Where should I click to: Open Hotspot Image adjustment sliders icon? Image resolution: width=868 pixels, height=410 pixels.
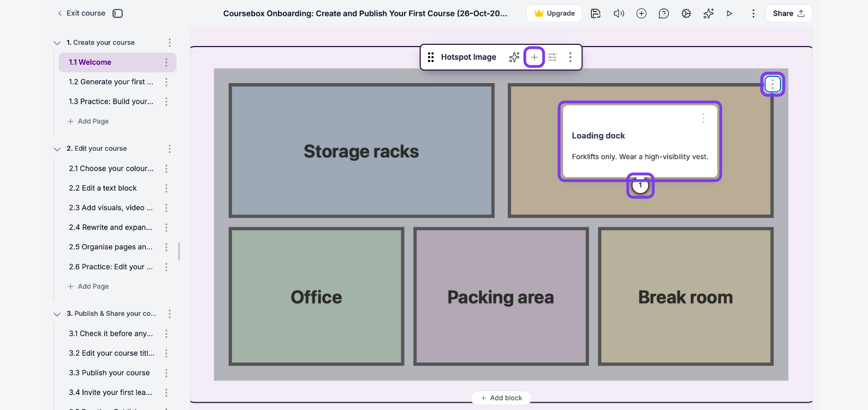(x=552, y=57)
